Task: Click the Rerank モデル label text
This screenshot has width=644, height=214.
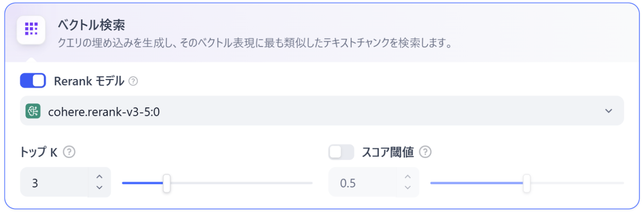Action: pyautogui.click(x=89, y=81)
